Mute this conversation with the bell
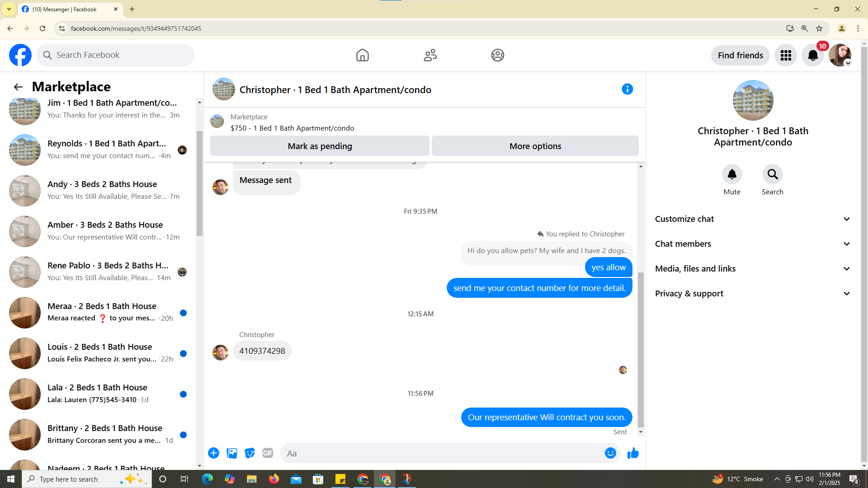Screen dimensions: 868x488 click(x=731, y=174)
